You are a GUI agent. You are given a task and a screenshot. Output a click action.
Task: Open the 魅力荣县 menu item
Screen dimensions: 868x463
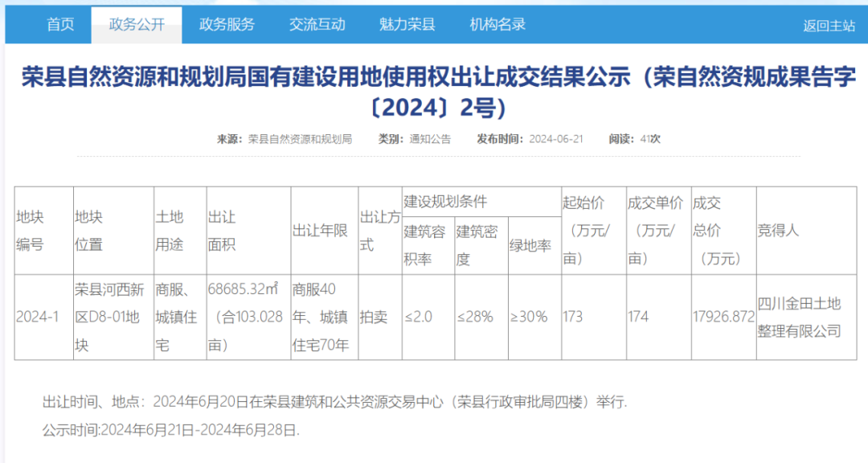coord(407,24)
